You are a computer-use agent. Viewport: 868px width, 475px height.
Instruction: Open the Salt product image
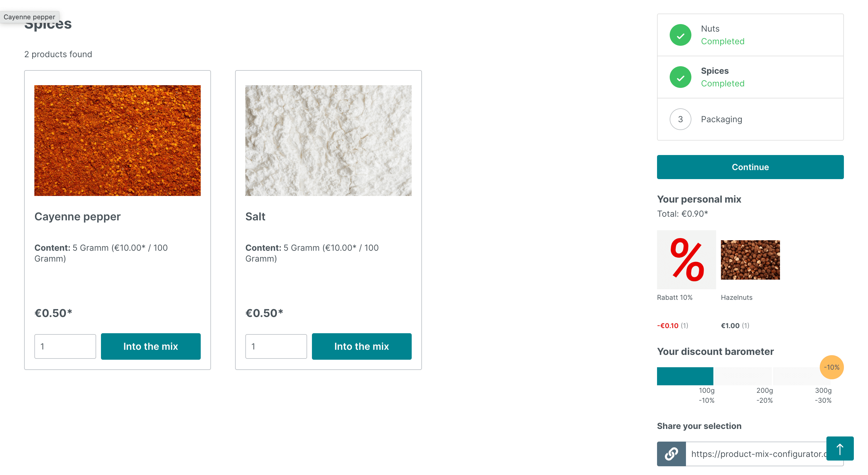pos(328,140)
